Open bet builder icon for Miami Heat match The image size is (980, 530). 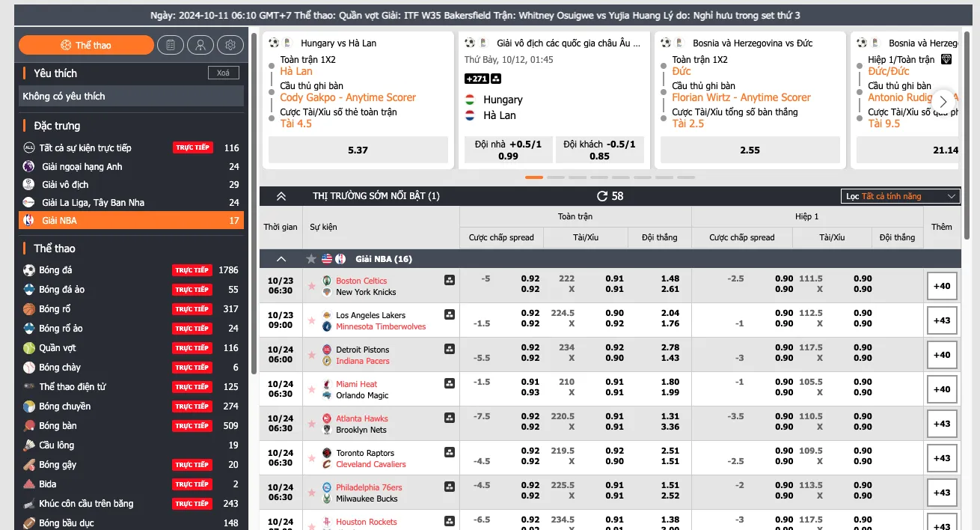point(449,383)
